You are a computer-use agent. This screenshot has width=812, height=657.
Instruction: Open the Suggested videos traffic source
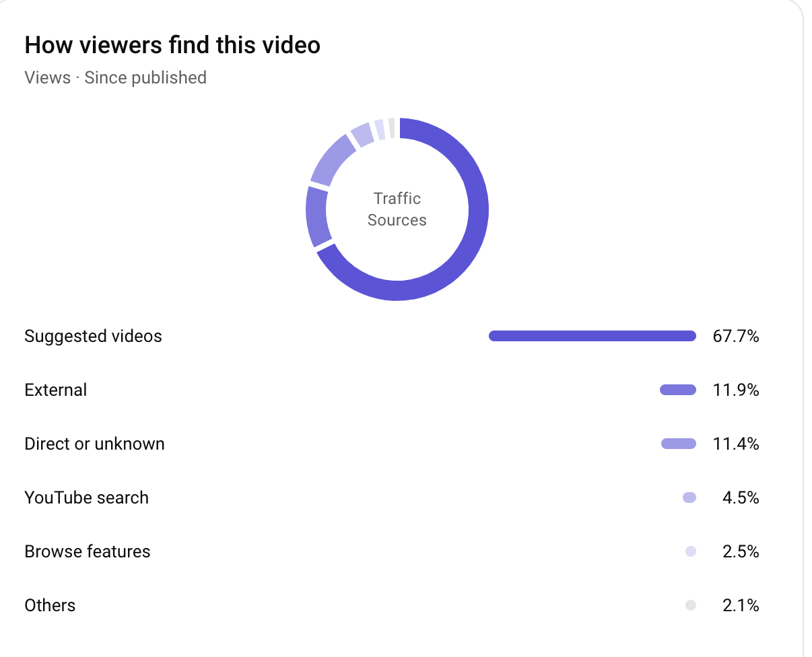coord(93,336)
